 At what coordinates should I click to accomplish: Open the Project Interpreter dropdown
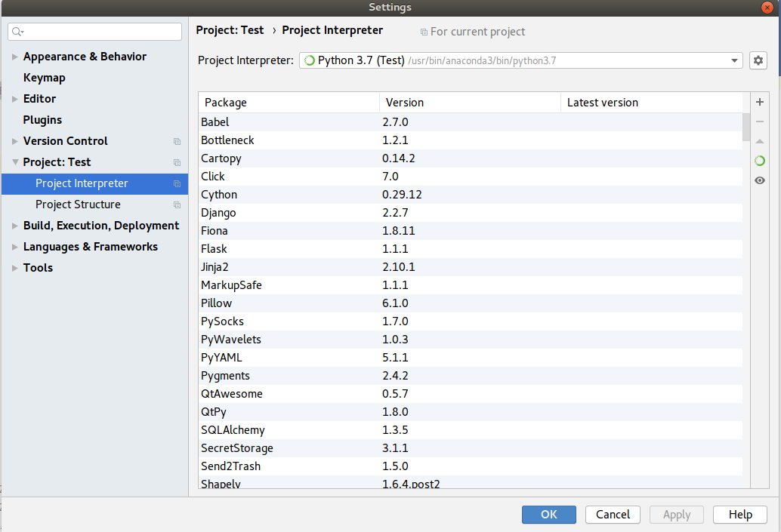tap(732, 60)
